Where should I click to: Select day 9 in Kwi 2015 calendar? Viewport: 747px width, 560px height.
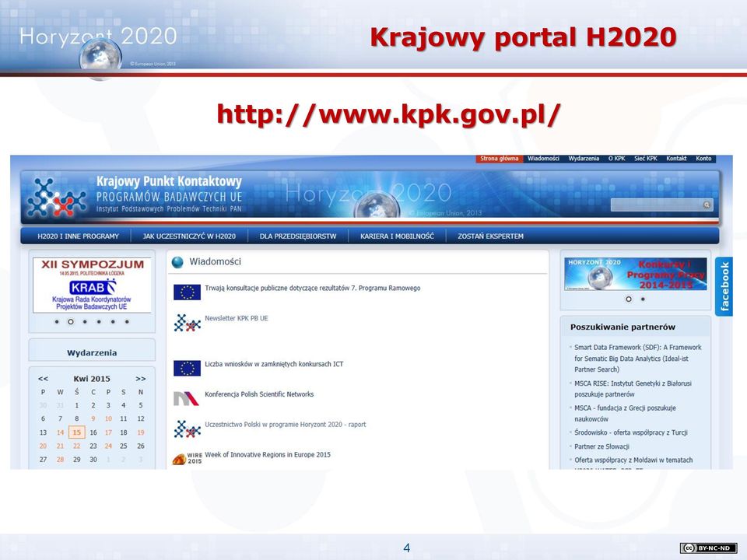click(x=93, y=418)
